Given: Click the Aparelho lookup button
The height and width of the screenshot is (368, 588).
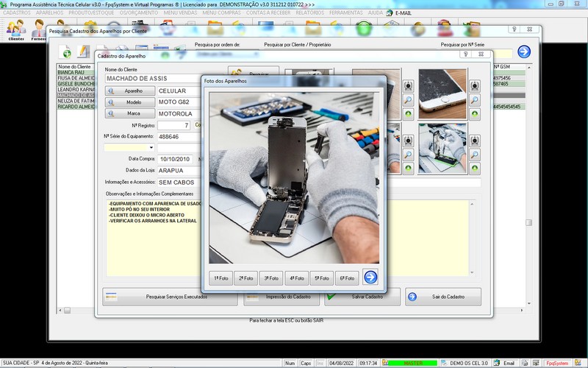Looking at the screenshot, I should point(129,91).
